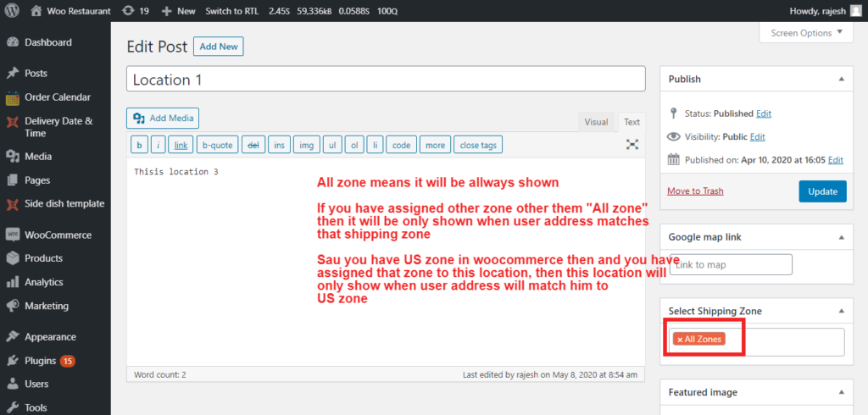
Task: Click the Move to Trash link
Action: (695, 191)
